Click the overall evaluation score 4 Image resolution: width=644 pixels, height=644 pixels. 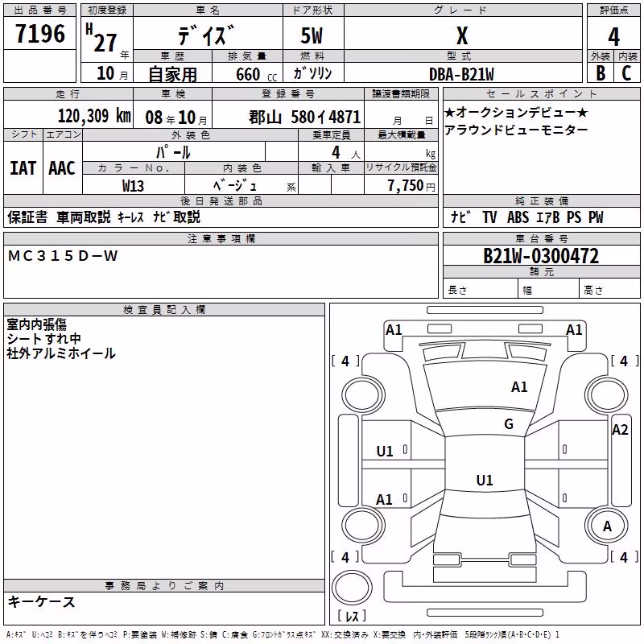(x=613, y=37)
